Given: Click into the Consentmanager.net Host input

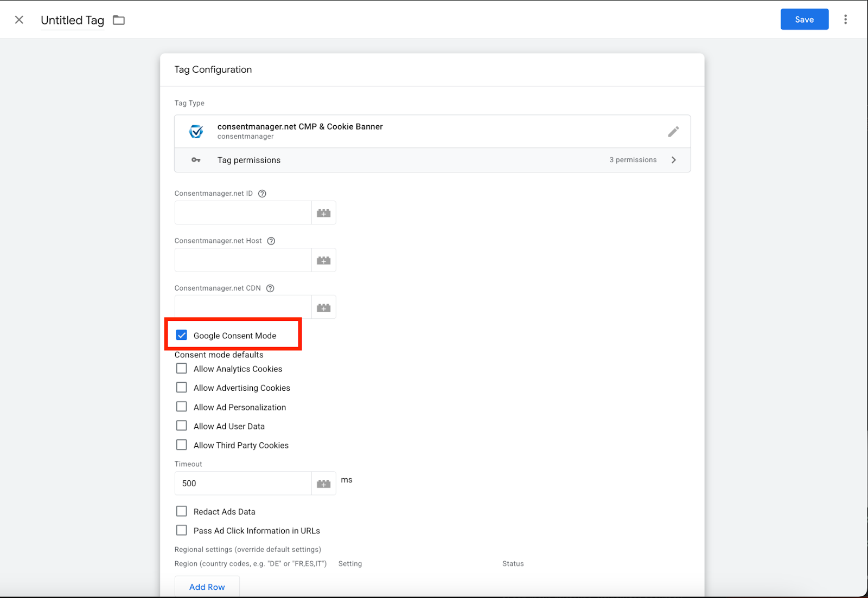Looking at the screenshot, I should 243,260.
